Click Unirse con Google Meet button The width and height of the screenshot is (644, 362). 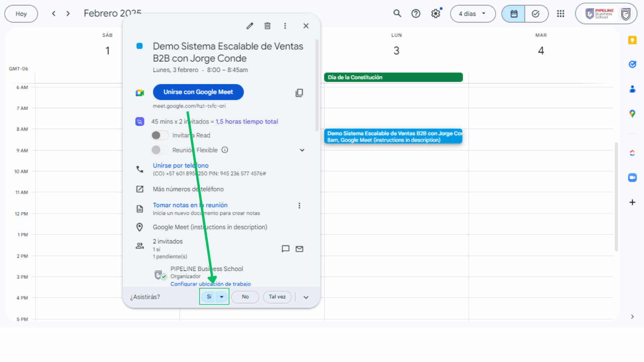(x=198, y=92)
